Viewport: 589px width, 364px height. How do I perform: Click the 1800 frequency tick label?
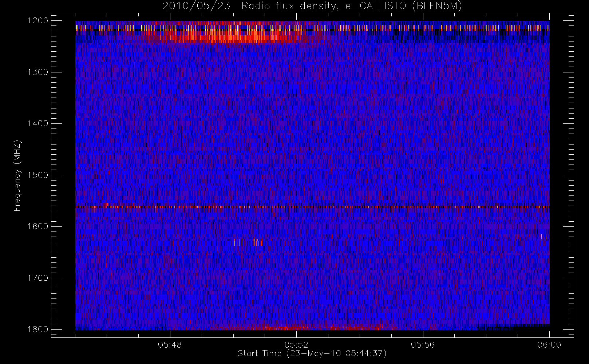pyautogui.click(x=38, y=329)
